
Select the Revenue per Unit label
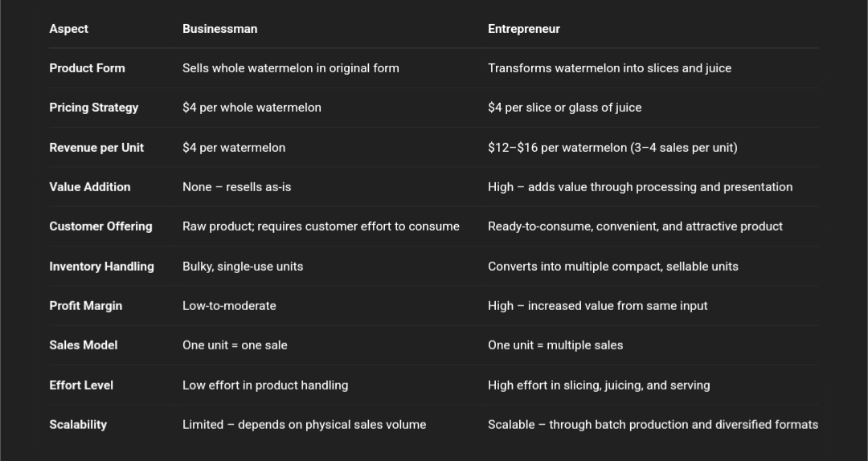click(96, 148)
